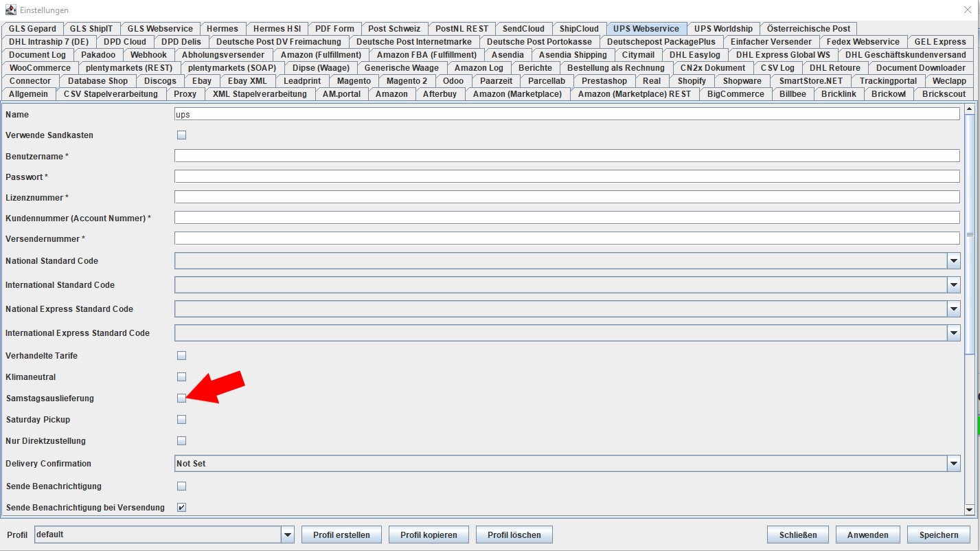Select the GEL Express tab
980x551 pixels.
click(x=940, y=42)
